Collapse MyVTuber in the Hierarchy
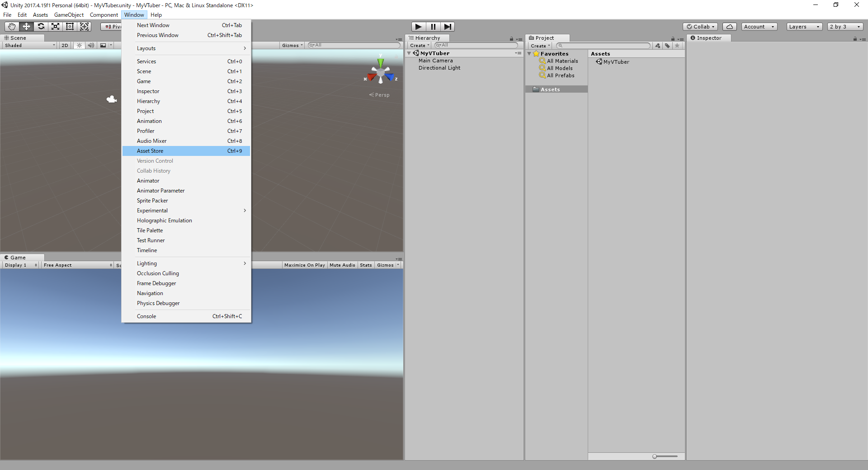Image resolution: width=868 pixels, height=470 pixels. tap(410, 53)
